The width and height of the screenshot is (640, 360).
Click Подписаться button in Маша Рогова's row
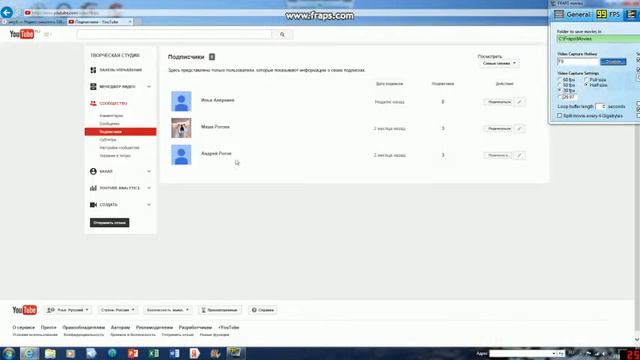(498, 129)
